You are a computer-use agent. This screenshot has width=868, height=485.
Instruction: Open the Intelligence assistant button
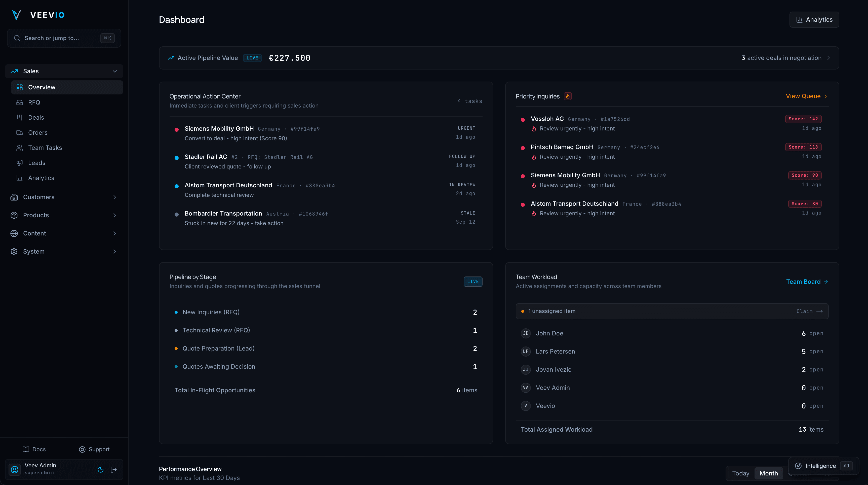[x=823, y=466]
